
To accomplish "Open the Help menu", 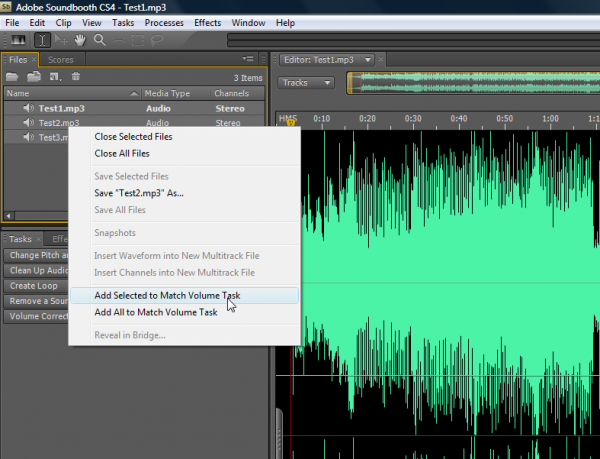I will click(x=285, y=23).
